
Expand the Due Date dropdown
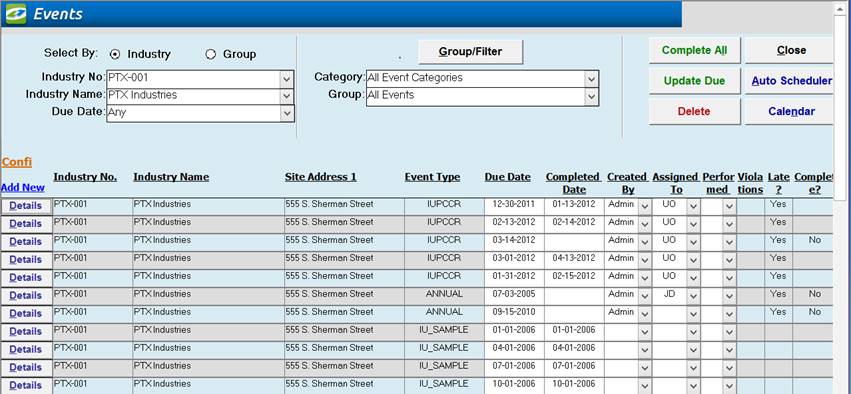coord(287,113)
